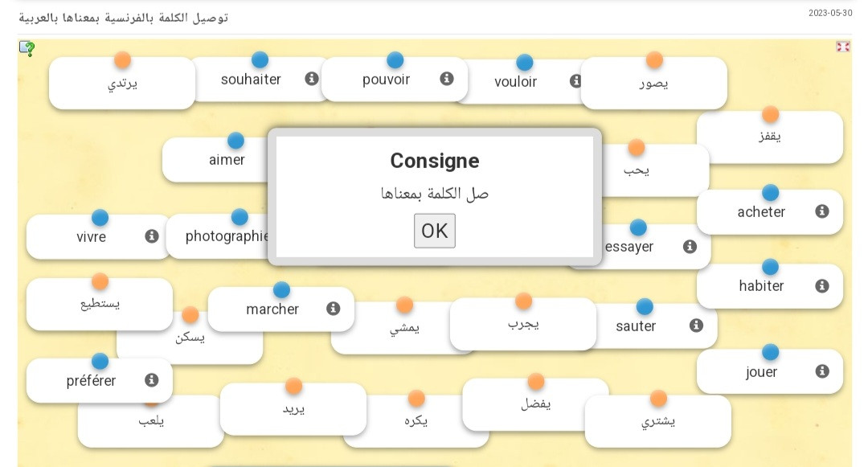Click info icon on the vivre card
Viewport: 868px width, 467px height.
coord(152,236)
